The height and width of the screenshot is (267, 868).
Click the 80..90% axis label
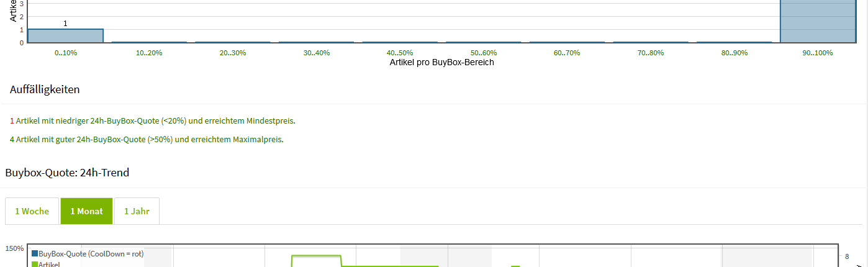[x=735, y=53]
